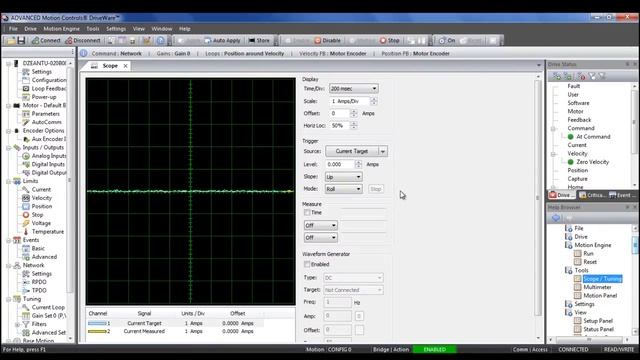Click the Current Loop icon in tree
The height and width of the screenshot is (360, 640).
26,307
